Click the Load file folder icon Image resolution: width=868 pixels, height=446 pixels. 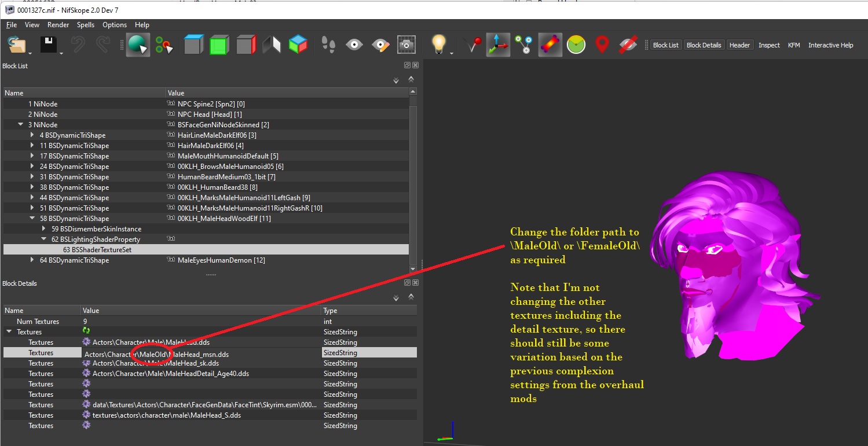click(17, 45)
